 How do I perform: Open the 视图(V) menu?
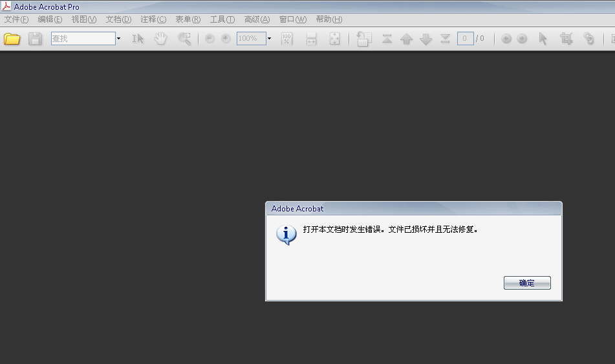(x=84, y=19)
